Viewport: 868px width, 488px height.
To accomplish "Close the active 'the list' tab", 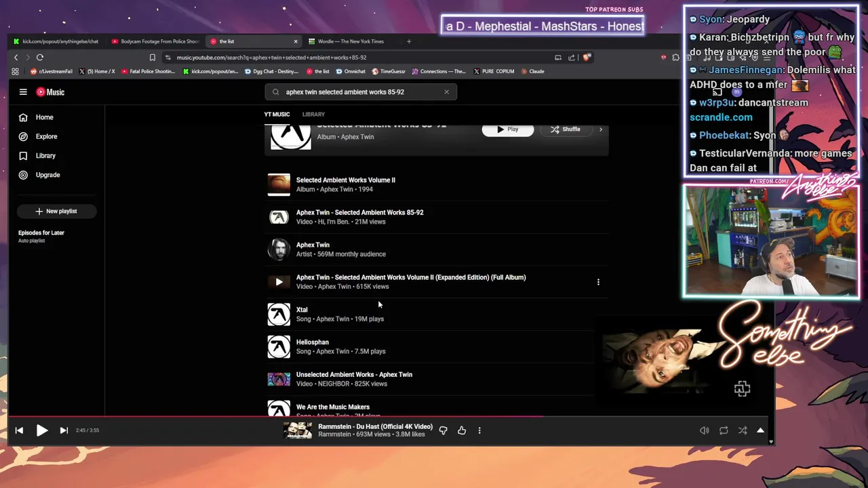I will click(x=296, y=41).
